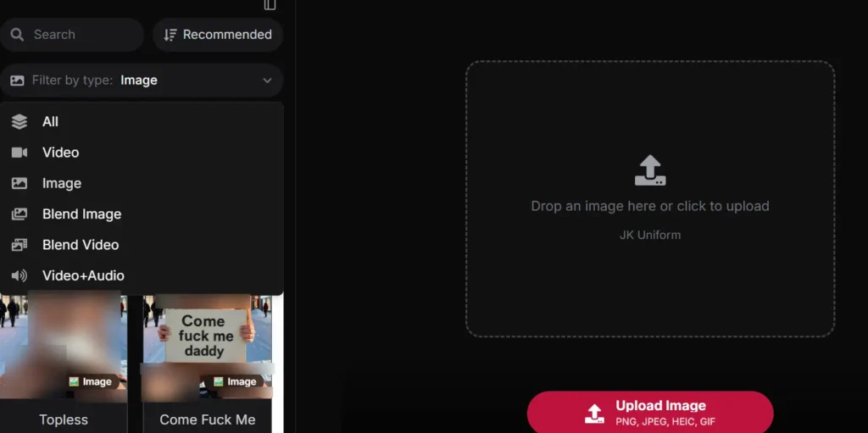
Task: Click the red Upload Image button
Action: pos(650,413)
